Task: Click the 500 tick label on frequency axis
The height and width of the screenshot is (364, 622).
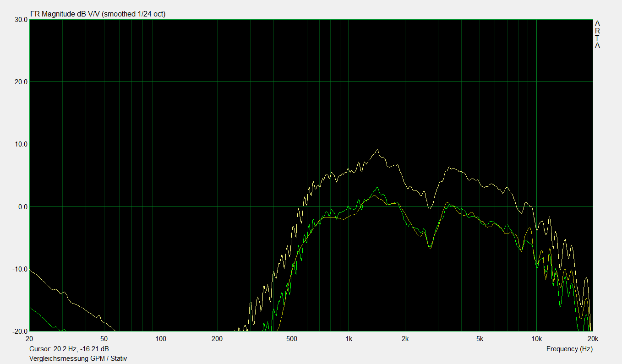Action: 292,339
